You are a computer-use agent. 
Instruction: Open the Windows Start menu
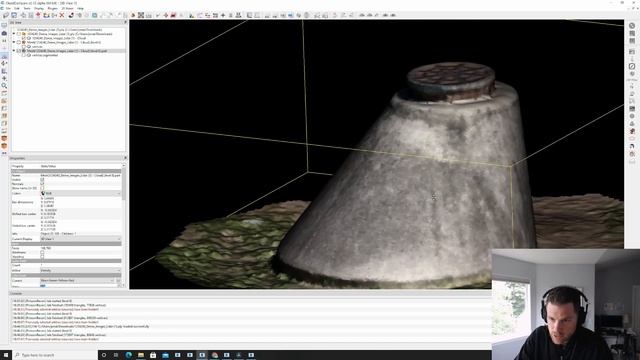(x=6, y=355)
